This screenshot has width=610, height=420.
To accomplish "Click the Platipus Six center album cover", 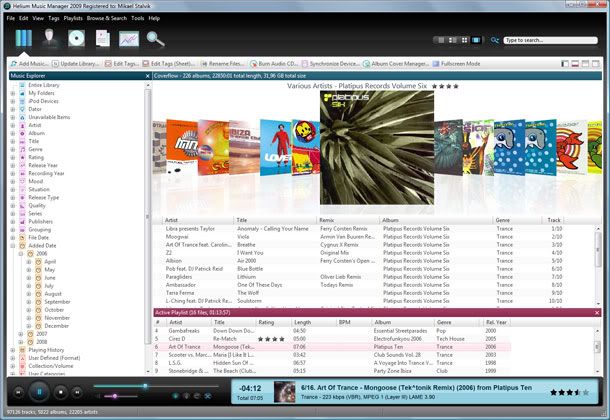I will [377, 148].
